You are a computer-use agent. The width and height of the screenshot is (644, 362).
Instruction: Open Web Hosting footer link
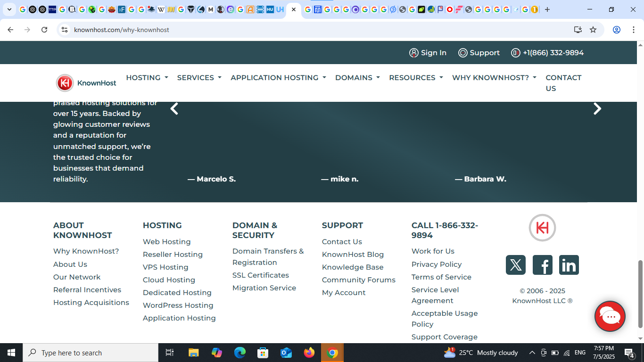pos(167,242)
